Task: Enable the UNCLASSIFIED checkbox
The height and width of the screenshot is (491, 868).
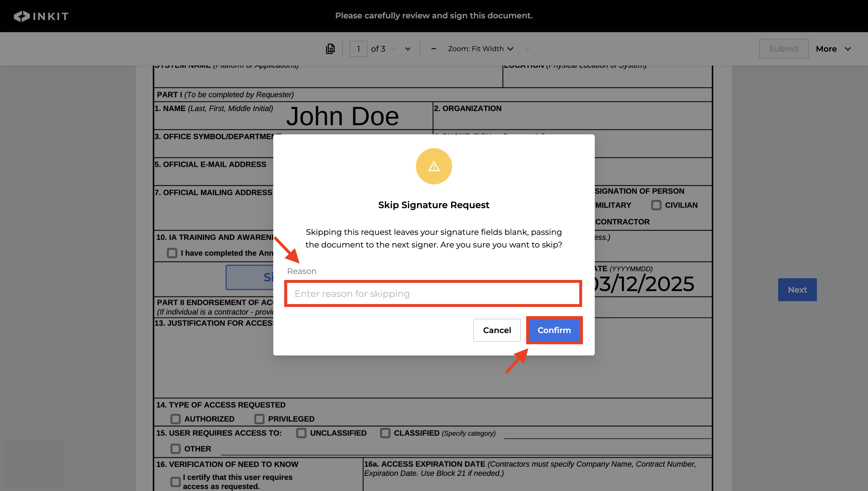Action: pyautogui.click(x=301, y=433)
